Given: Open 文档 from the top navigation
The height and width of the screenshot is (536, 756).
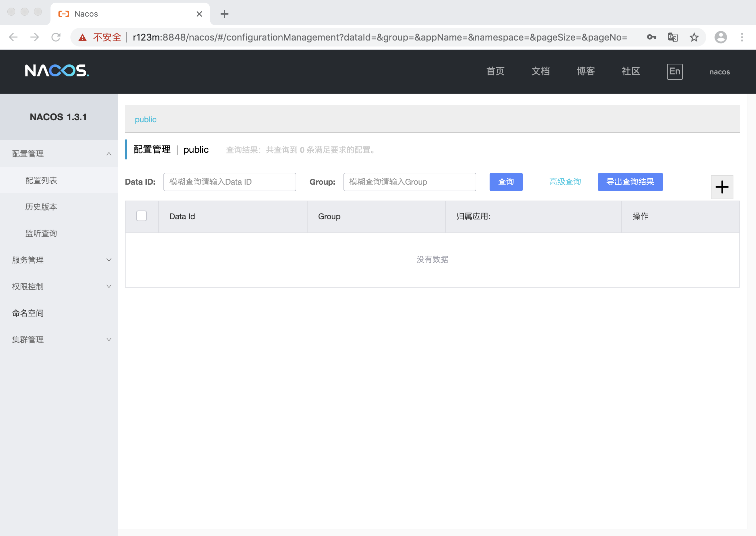Looking at the screenshot, I should click(540, 71).
